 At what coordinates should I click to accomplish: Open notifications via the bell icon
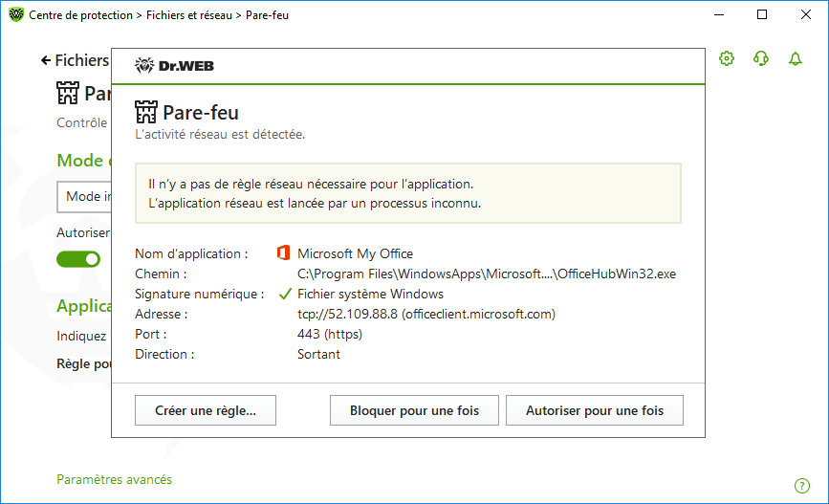click(796, 58)
